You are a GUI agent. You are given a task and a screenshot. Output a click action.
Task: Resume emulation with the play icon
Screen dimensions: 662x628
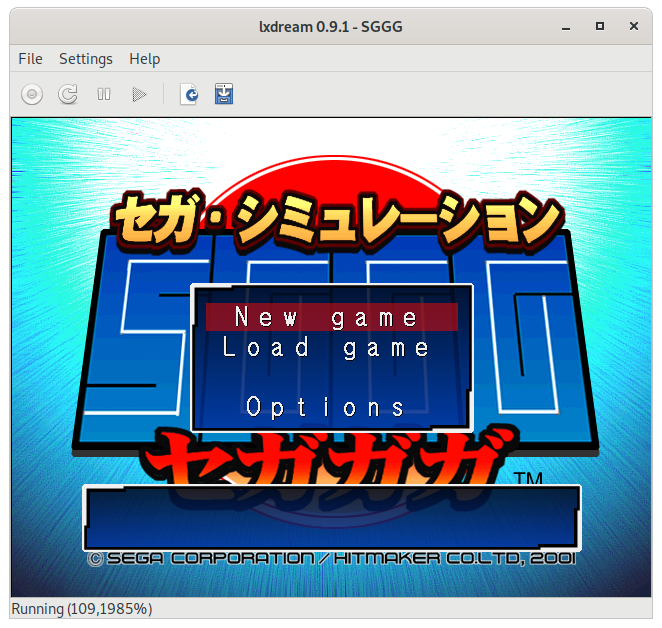pos(139,95)
